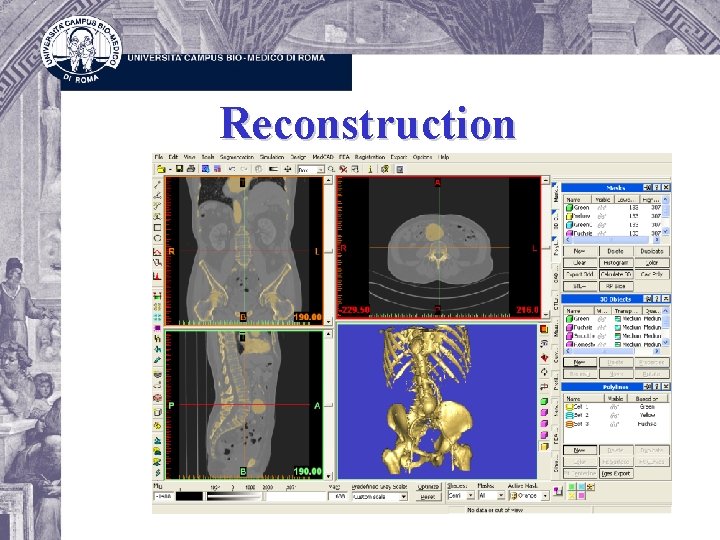This screenshot has height=540, width=720.
Task: Click the green cube icon beside 3D view
Action: (544, 401)
